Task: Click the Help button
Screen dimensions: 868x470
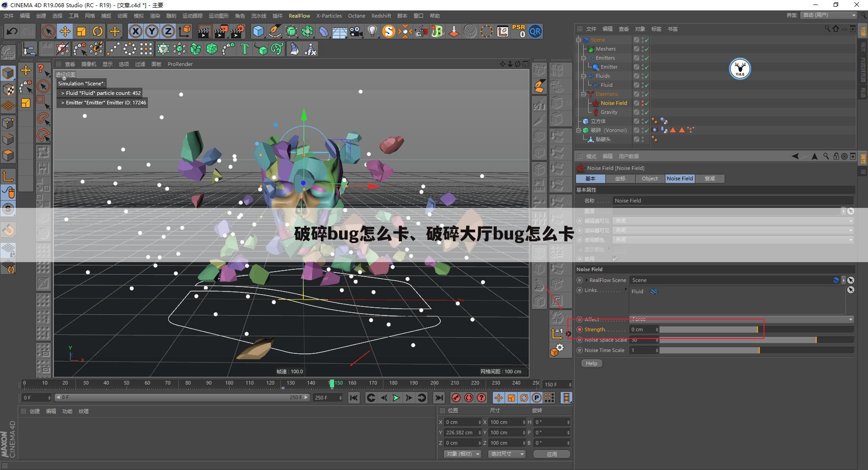Action: pos(591,363)
